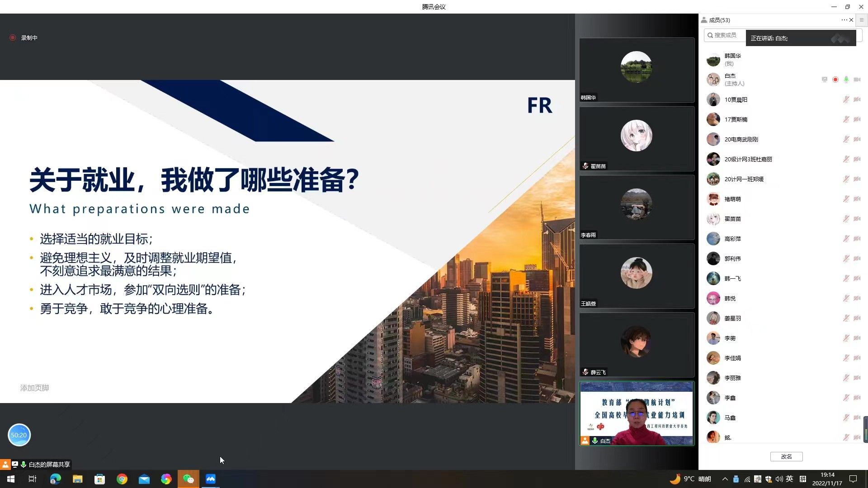
Task: Click camera-off icon for 翟苗苗 in list
Action: click(x=857, y=219)
